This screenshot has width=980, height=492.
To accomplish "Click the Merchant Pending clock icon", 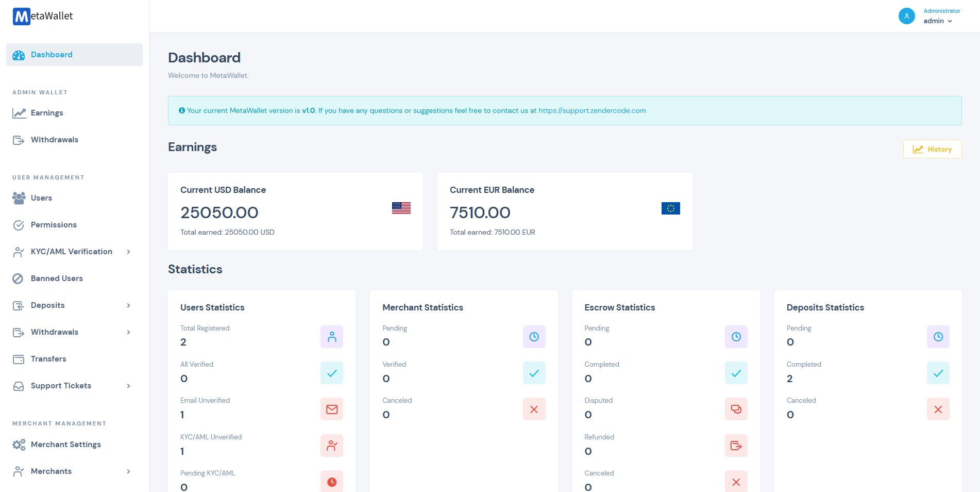I will [534, 337].
